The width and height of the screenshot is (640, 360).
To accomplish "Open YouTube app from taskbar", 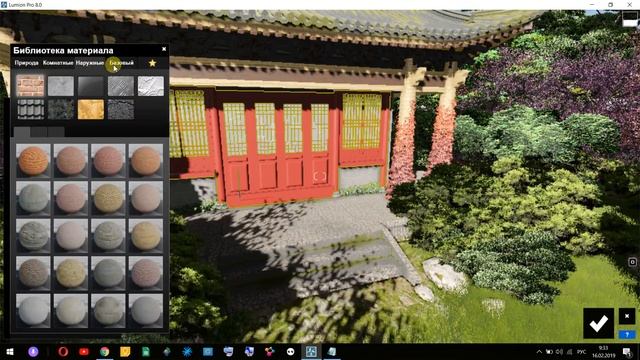I will 84,352.
